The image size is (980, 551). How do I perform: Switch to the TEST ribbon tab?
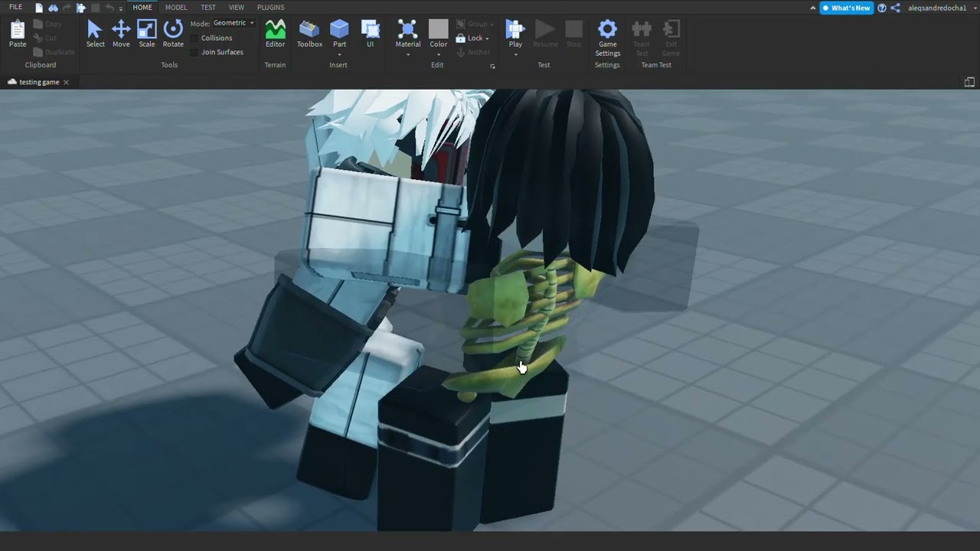208,8
